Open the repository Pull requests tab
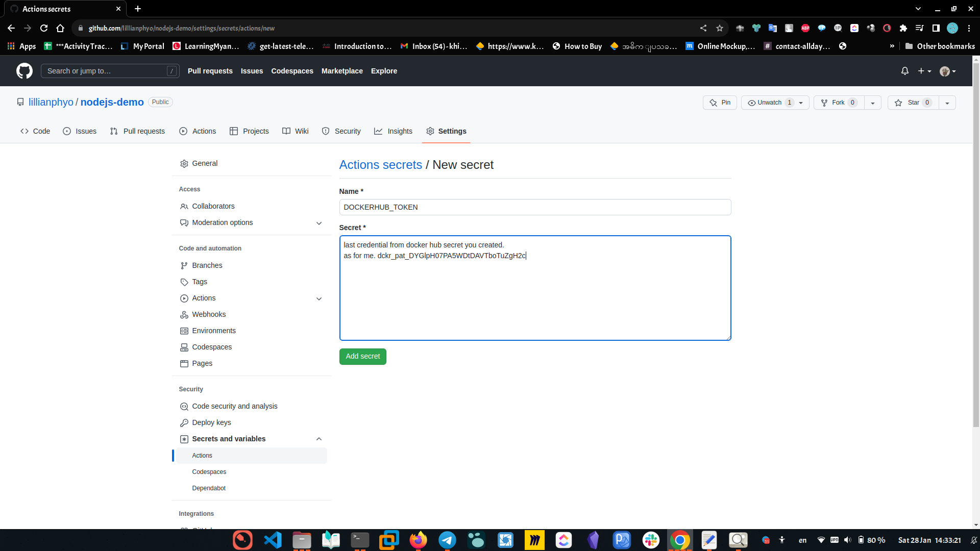This screenshot has height=551, width=980. 137,131
